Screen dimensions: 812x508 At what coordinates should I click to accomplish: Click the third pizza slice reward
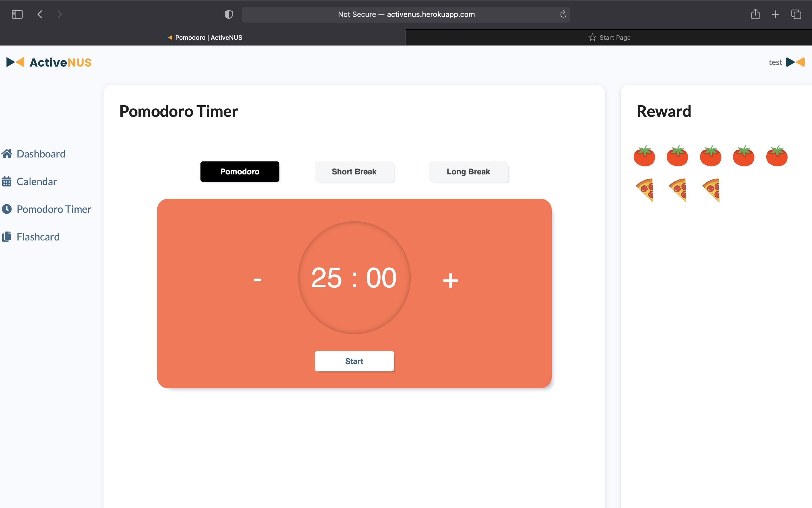tap(711, 190)
